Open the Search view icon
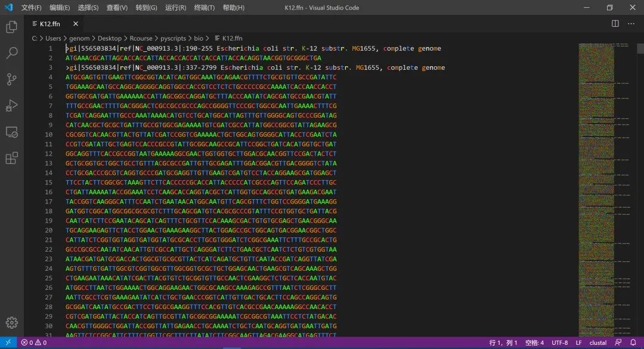644x349 pixels. tap(11, 53)
